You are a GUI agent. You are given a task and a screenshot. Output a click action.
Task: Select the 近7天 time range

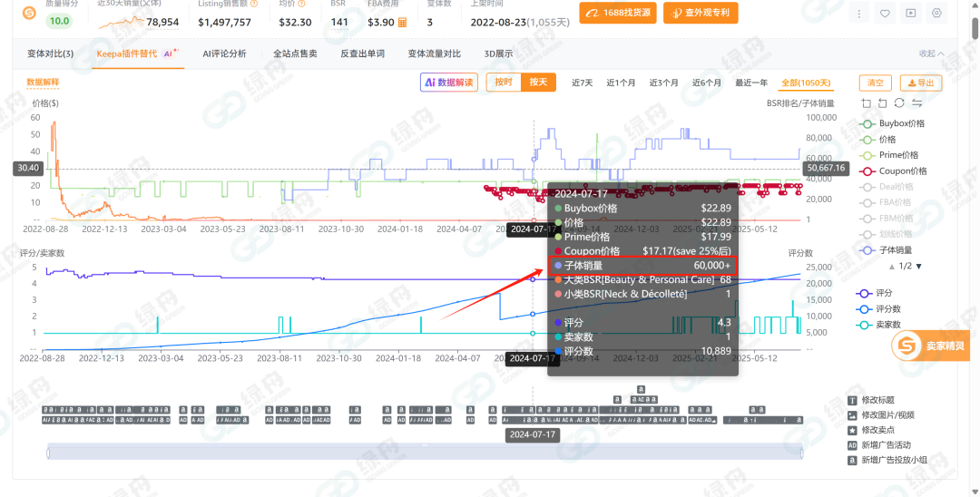click(582, 83)
